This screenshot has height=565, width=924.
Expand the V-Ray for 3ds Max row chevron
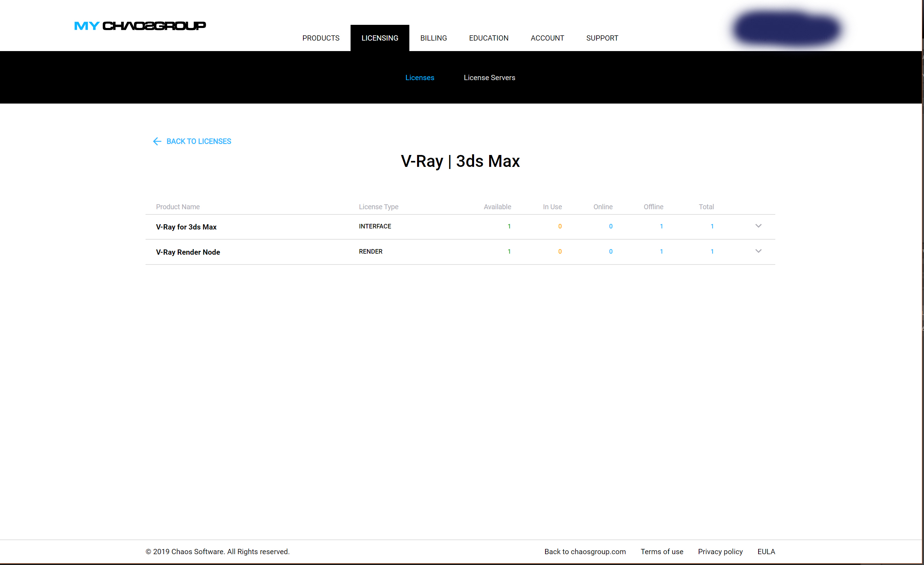(x=758, y=226)
